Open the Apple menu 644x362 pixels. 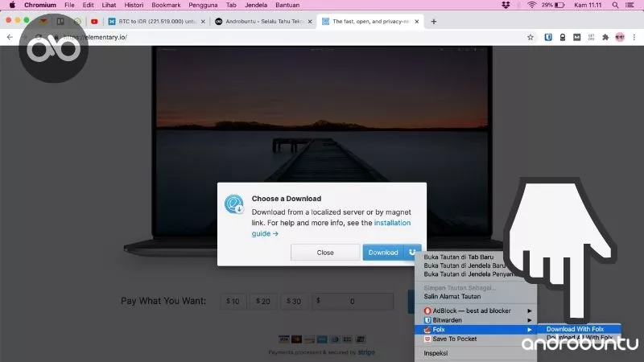[x=12, y=5]
